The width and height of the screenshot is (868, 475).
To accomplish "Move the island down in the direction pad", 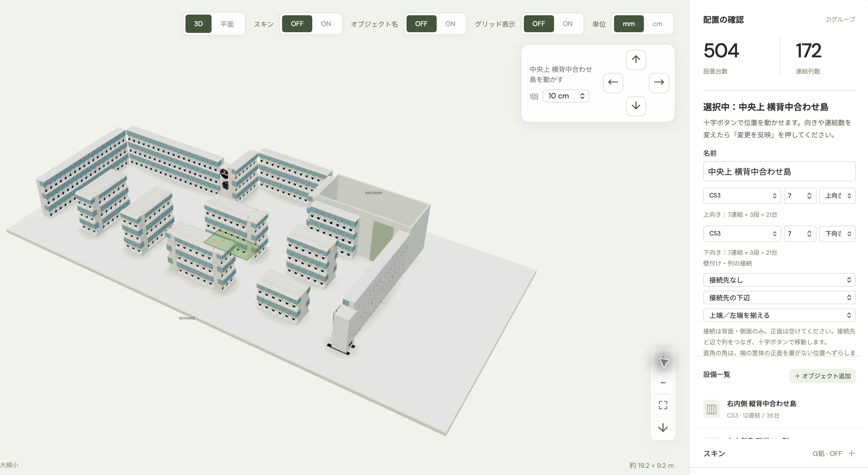I will (636, 106).
